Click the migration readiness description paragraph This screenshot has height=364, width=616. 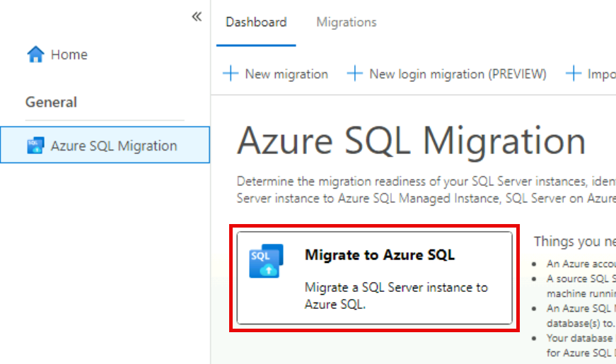pyautogui.click(x=426, y=189)
